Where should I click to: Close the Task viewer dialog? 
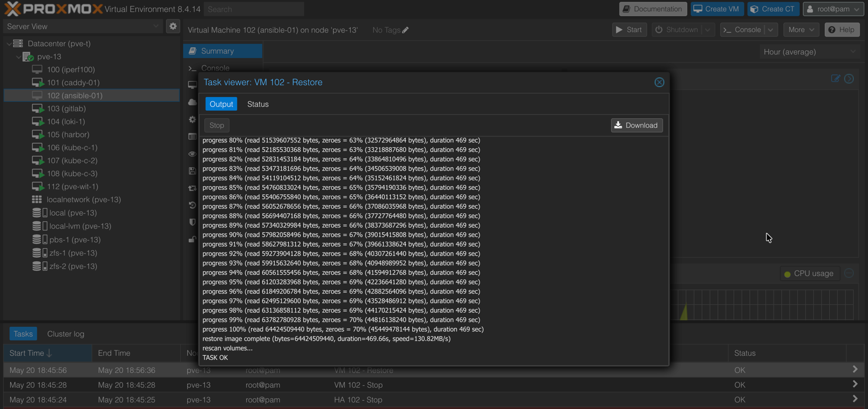point(660,82)
